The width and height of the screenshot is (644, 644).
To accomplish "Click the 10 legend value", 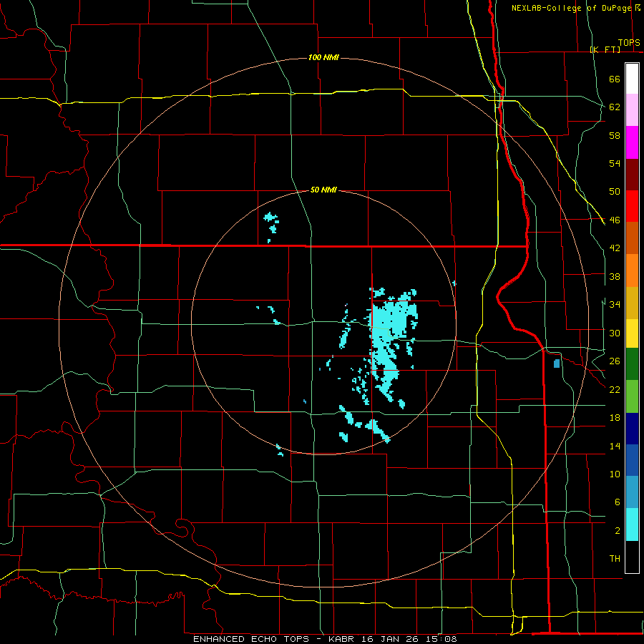I will [x=615, y=474].
